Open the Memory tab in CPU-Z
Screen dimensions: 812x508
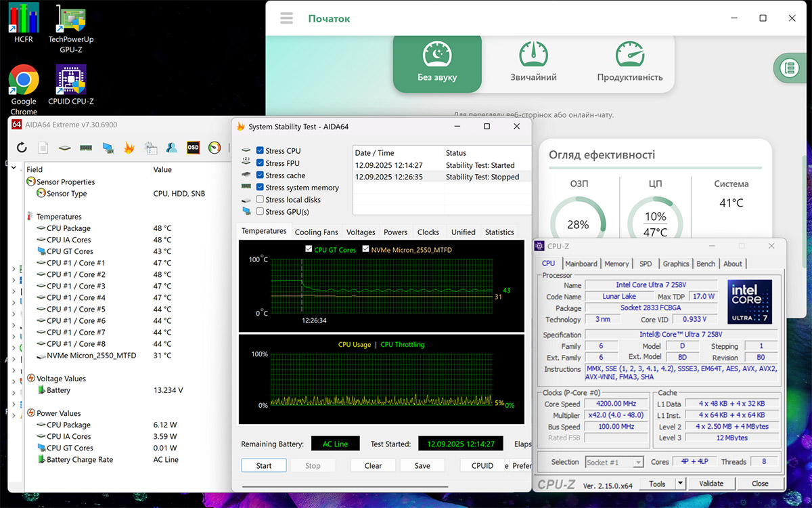[x=616, y=263]
